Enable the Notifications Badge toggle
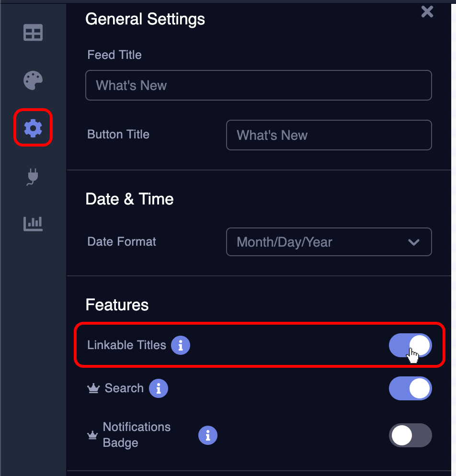Screen dimensions: 456x476 [x=410, y=435]
